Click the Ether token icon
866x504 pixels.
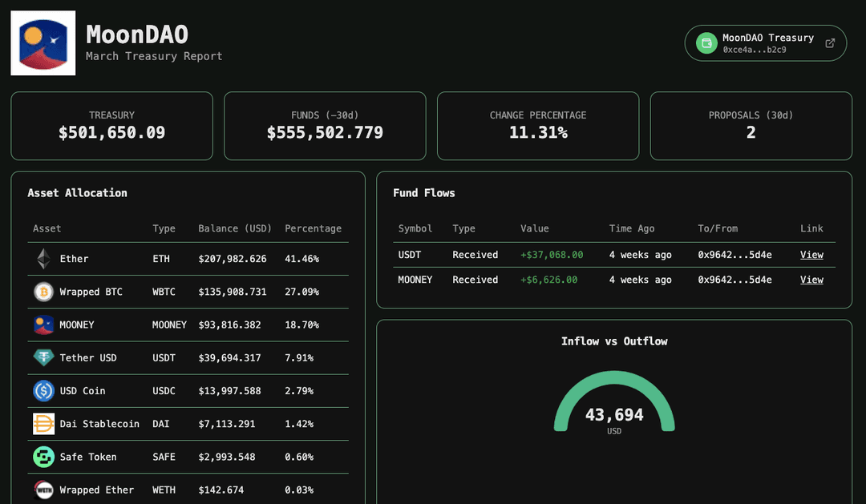point(43,258)
